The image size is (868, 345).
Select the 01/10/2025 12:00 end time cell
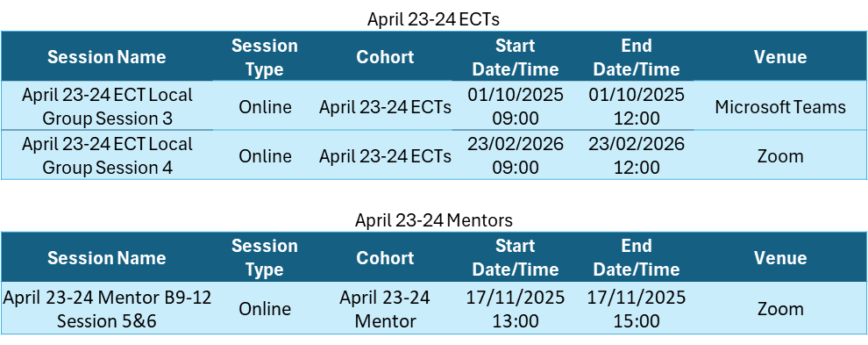point(636,106)
